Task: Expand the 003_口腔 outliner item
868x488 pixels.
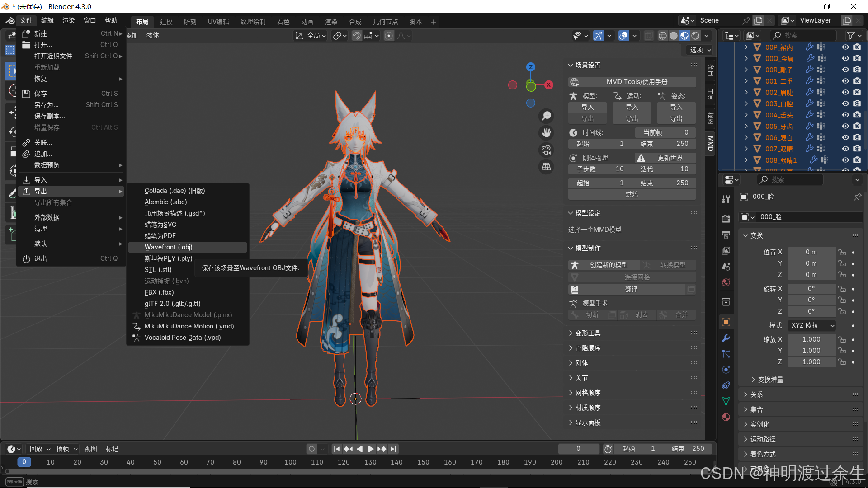Action: coord(746,103)
